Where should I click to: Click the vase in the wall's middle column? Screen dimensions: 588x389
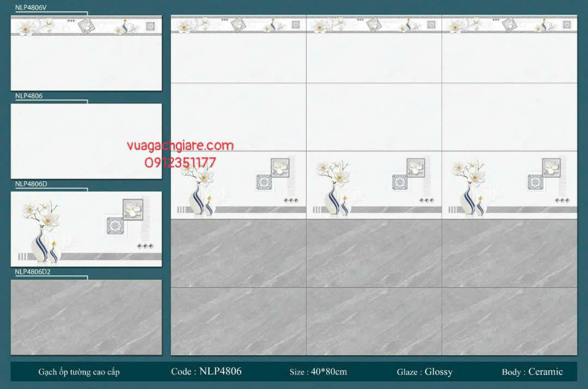point(333,199)
